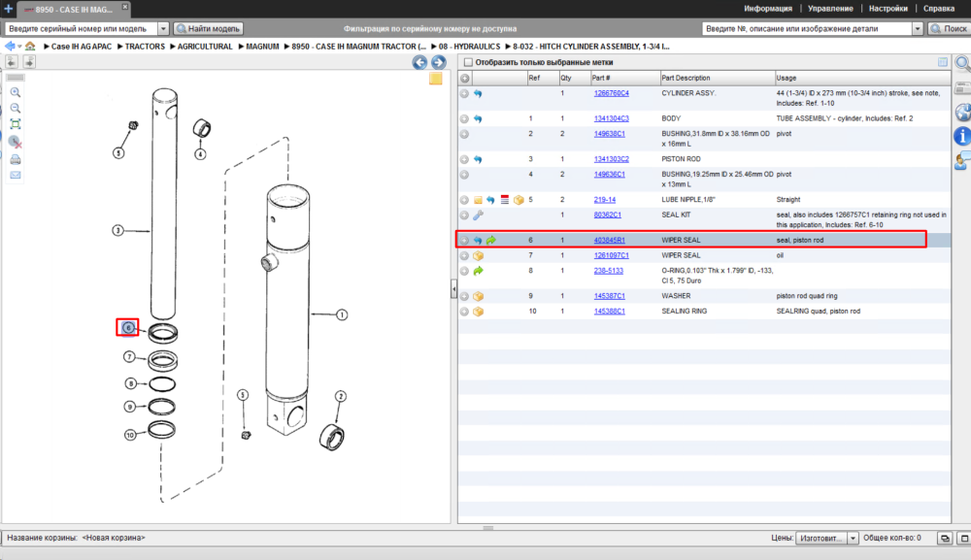Open part number 145387C1 link
The image size is (971, 560).
tap(610, 296)
